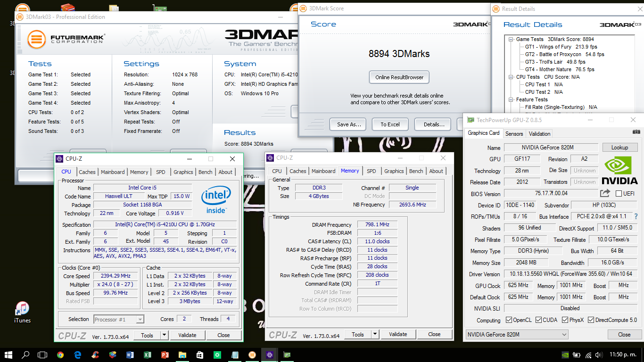Switch to the GPU-Z taskbar icon

[x=287, y=355]
